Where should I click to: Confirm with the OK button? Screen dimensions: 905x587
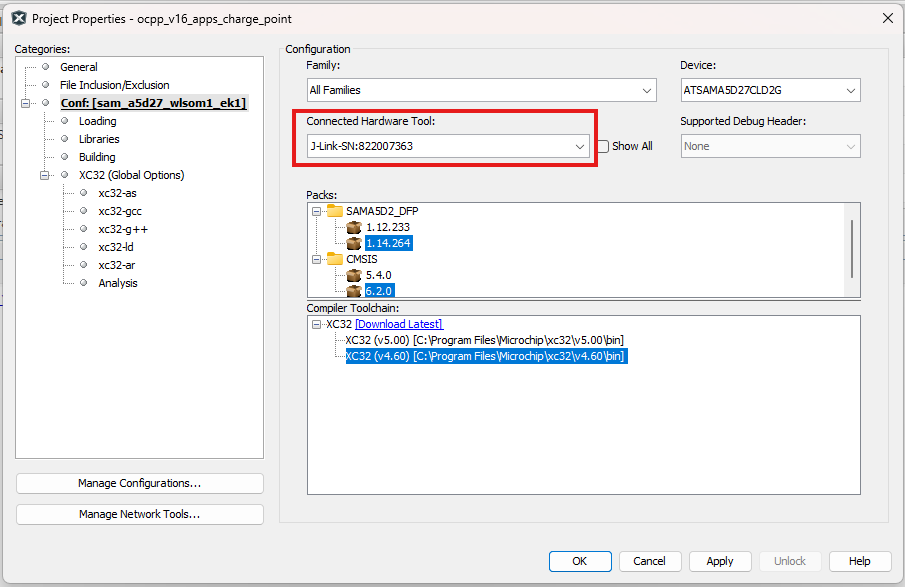click(580, 561)
